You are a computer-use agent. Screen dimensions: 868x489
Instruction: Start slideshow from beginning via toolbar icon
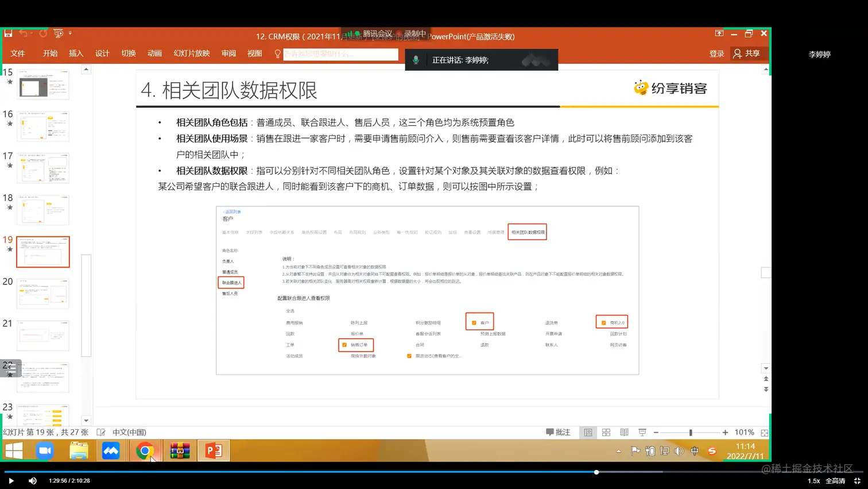[58, 33]
